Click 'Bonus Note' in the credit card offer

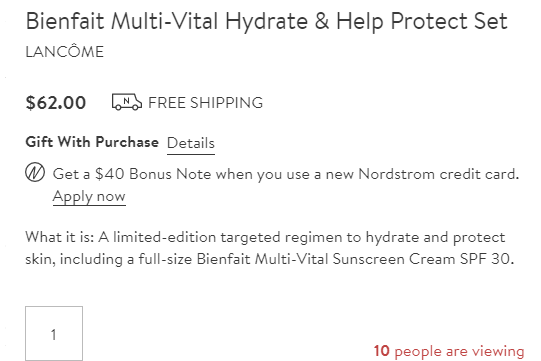pyautogui.click(x=170, y=174)
